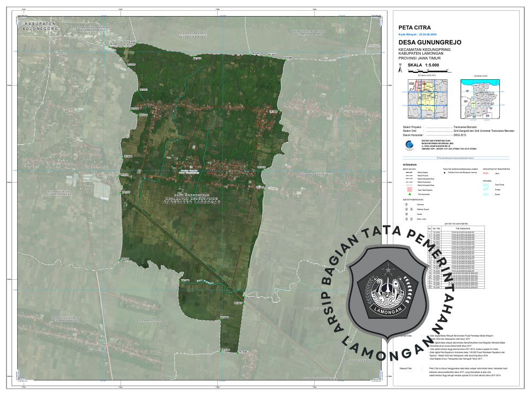Click the Camat office circle symbol in legend
Viewport: 532px width, 396px height.
tap(406, 214)
